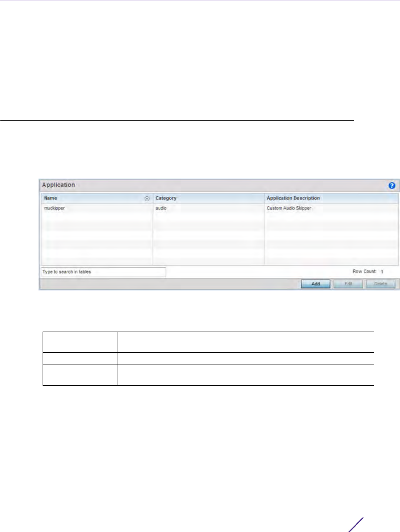Toggle the sort arrow in the Name column

click(x=147, y=199)
